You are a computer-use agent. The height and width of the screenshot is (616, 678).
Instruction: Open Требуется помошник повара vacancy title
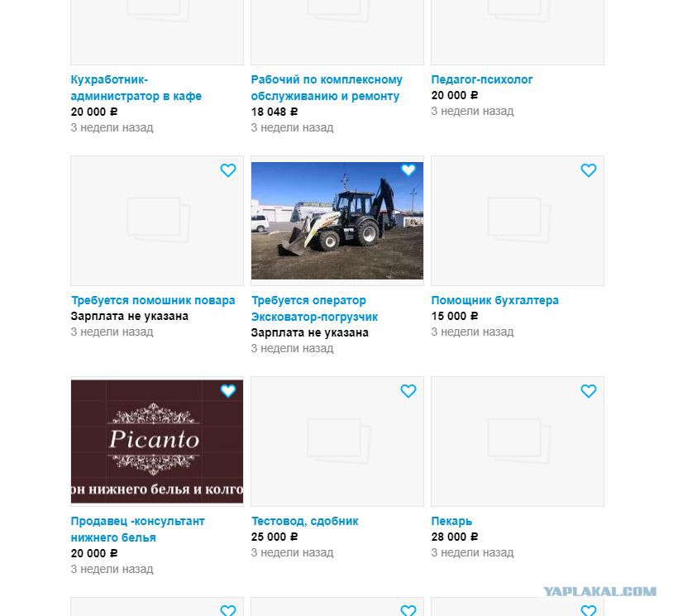(153, 300)
